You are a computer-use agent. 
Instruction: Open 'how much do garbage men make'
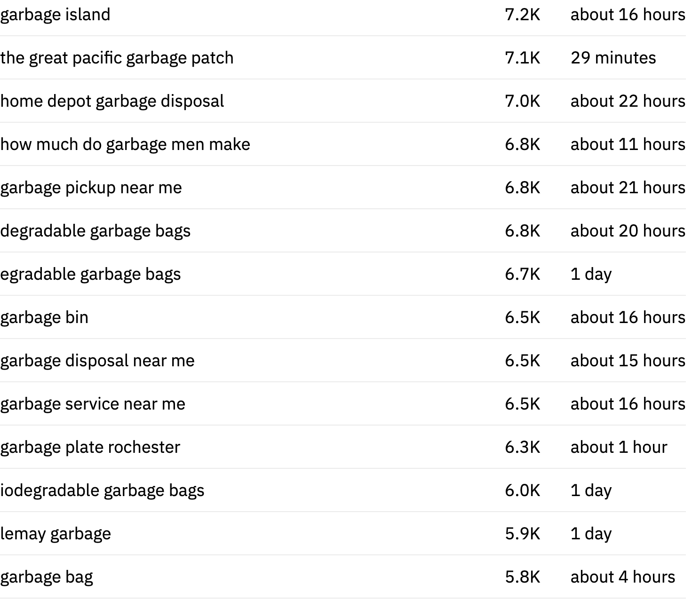pyautogui.click(x=125, y=145)
